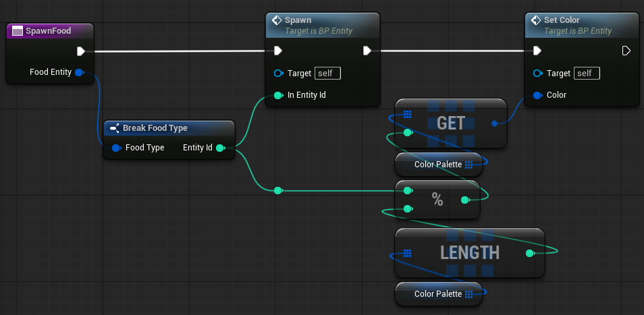Click the In Entity Id input pin
644x315 pixels.
[x=277, y=95]
